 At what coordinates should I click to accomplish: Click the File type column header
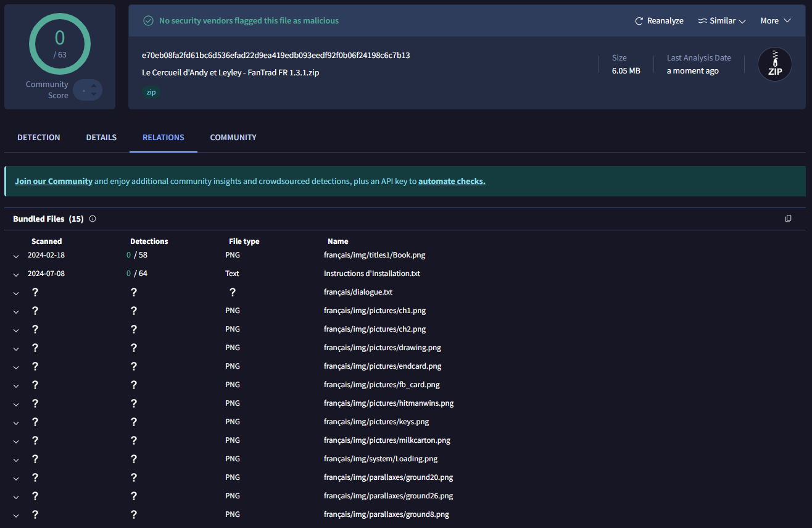[x=244, y=241]
